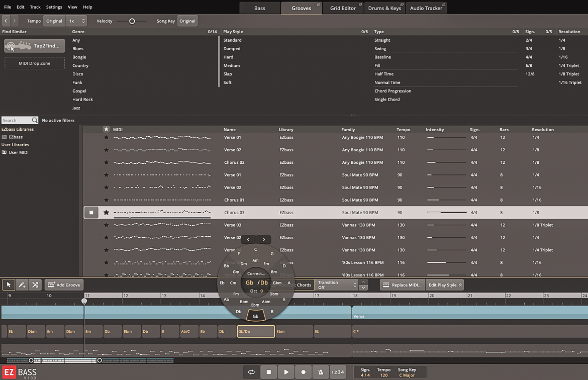This screenshot has width=588, height=380.
Task: Stop playback in the transport bar
Action: [268, 372]
